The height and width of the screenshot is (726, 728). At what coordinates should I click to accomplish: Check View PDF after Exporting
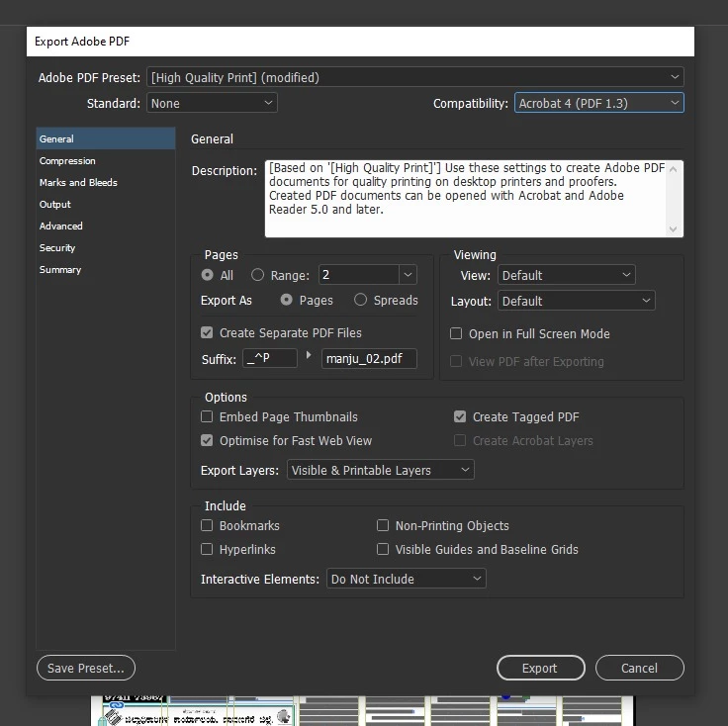tap(456, 361)
